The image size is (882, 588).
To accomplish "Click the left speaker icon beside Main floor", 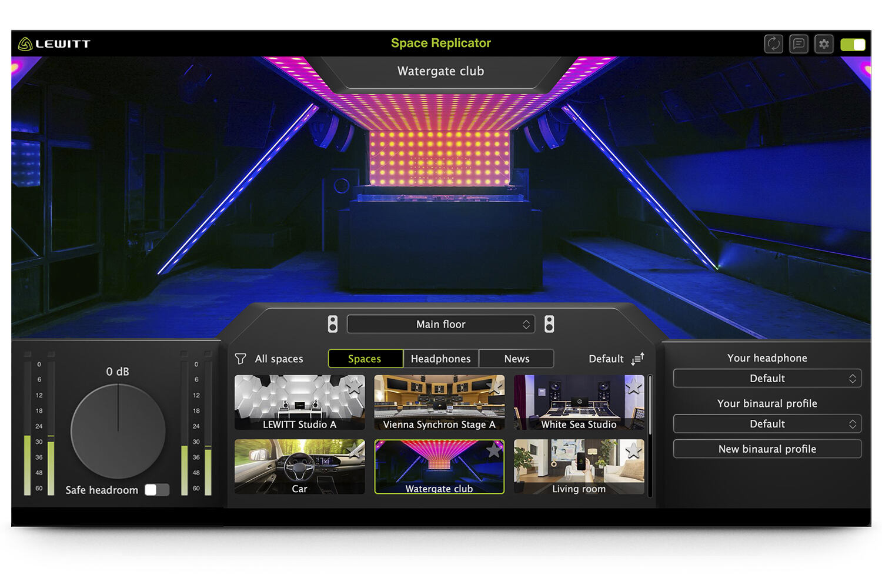I will click(333, 324).
